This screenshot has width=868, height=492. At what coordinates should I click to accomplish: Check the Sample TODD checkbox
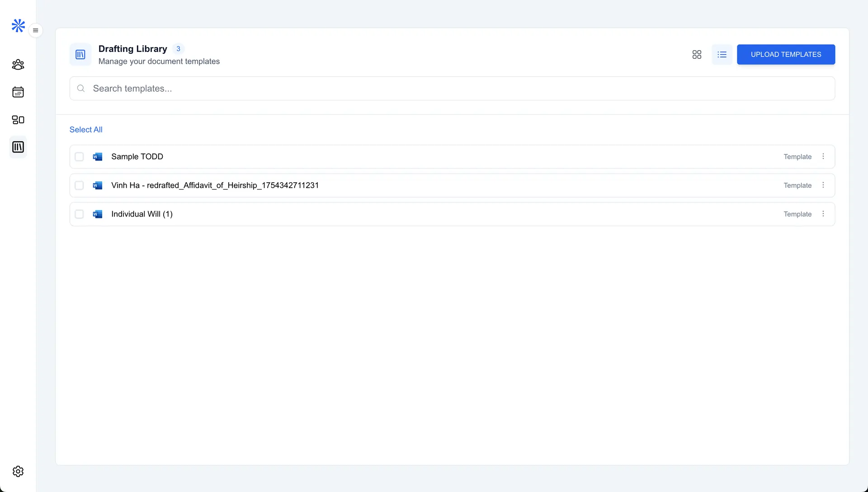click(79, 156)
